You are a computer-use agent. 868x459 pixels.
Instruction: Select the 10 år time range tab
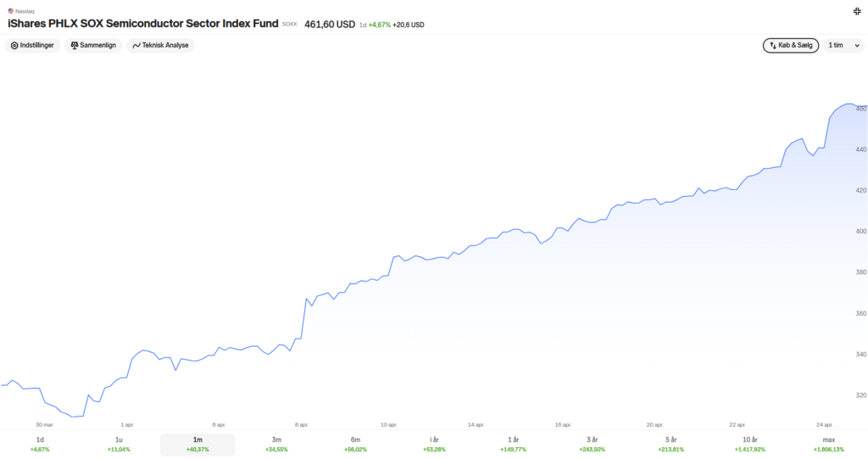click(x=749, y=445)
